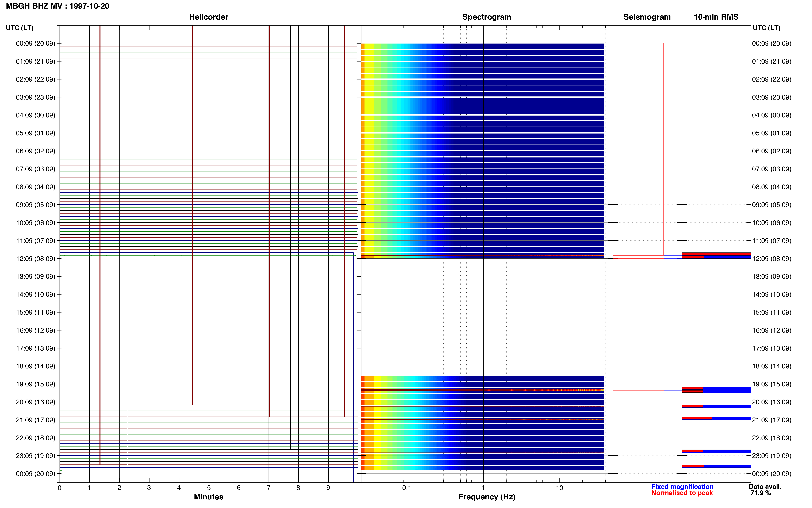The height and width of the screenshot is (508, 812).
Task: Click right-axis time label 15:09 (11:09)
Action: click(772, 313)
